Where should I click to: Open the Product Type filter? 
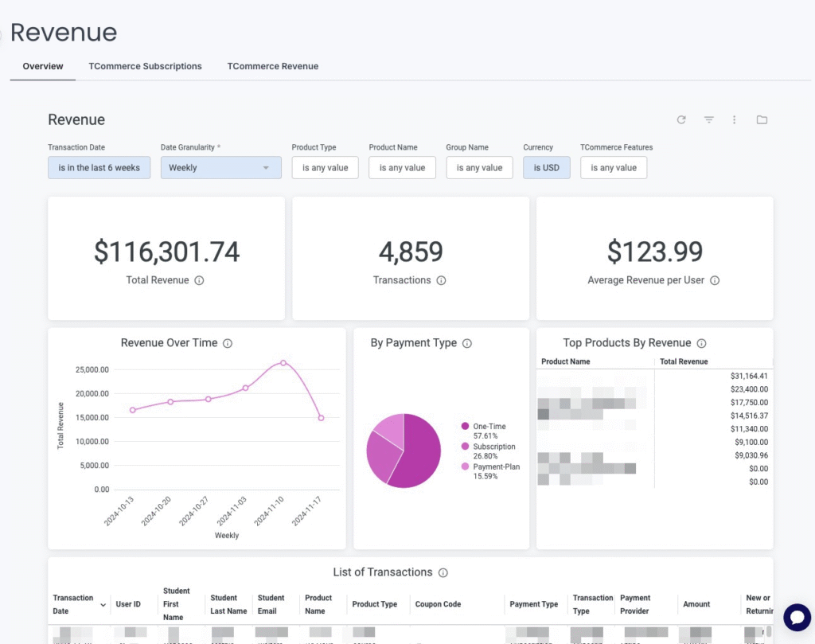pos(325,168)
